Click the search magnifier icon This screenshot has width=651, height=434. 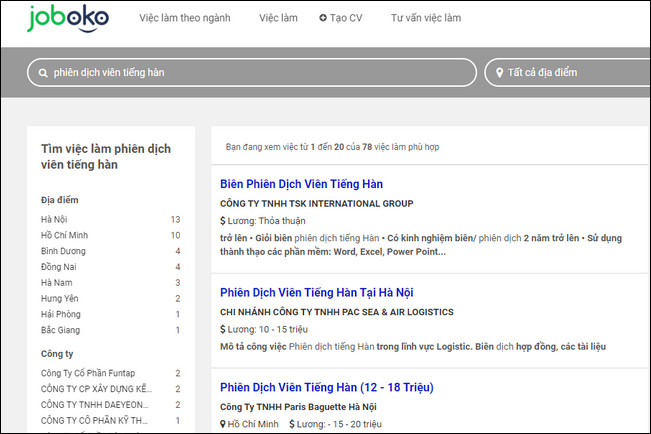coord(42,73)
